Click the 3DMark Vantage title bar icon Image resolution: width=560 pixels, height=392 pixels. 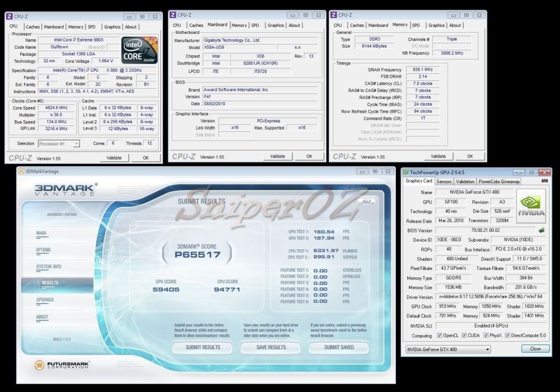click(x=21, y=171)
